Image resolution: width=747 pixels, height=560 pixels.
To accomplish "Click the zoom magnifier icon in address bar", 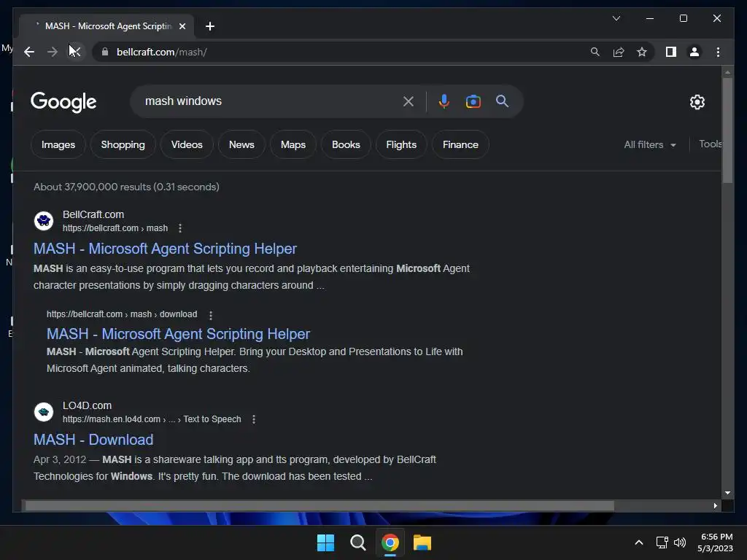I will pyautogui.click(x=595, y=52).
